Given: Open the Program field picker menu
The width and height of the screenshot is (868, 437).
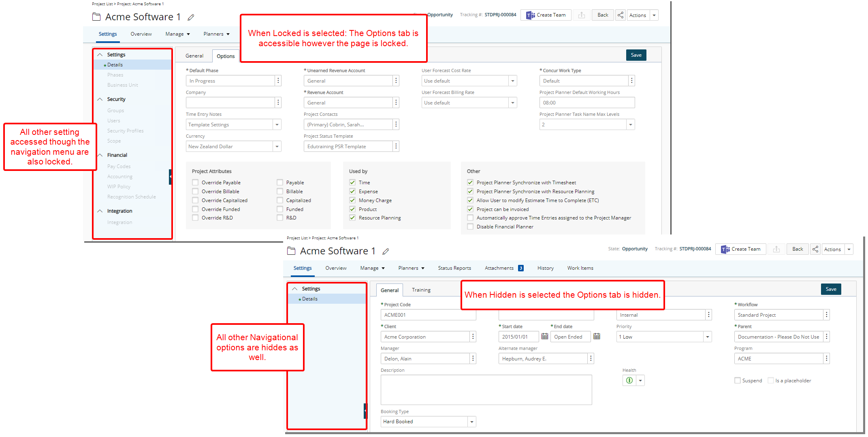Looking at the screenshot, I should [826, 358].
